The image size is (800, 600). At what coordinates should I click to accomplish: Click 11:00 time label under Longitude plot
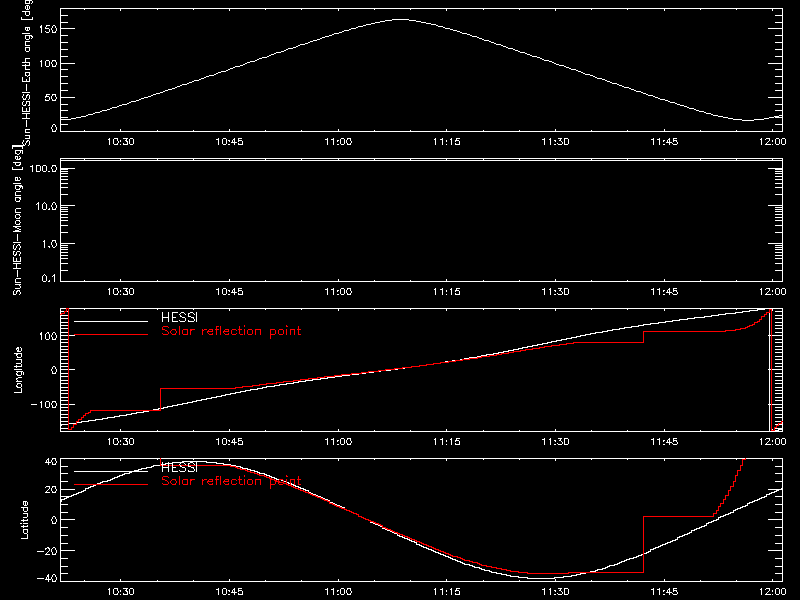click(x=338, y=441)
